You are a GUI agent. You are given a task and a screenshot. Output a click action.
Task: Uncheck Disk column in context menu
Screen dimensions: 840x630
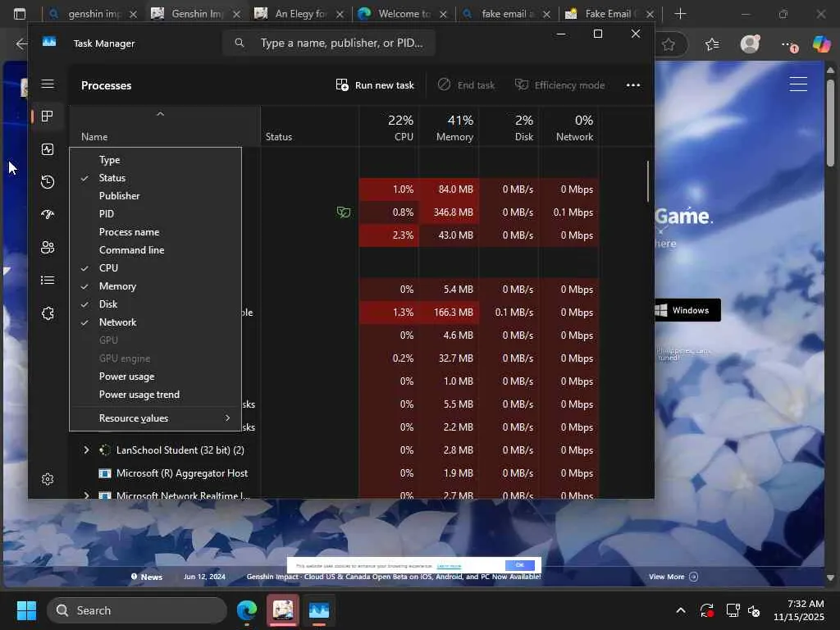pos(155,304)
